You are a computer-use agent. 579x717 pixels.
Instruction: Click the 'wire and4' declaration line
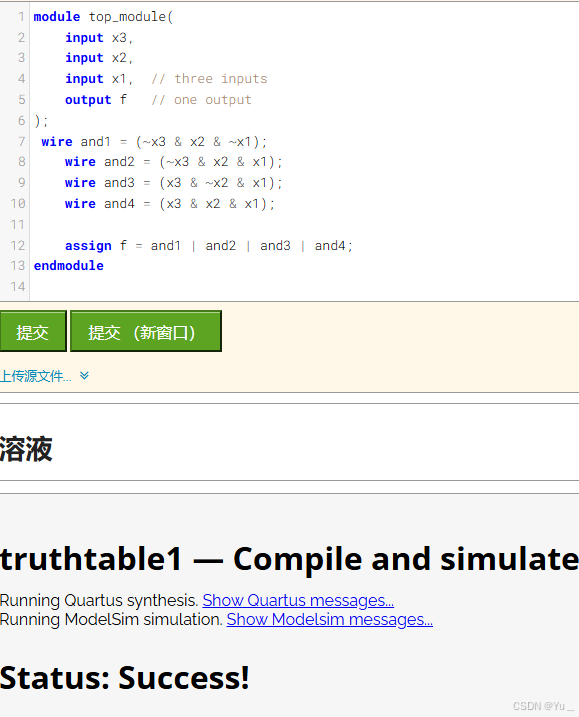pyautogui.click(x=170, y=203)
